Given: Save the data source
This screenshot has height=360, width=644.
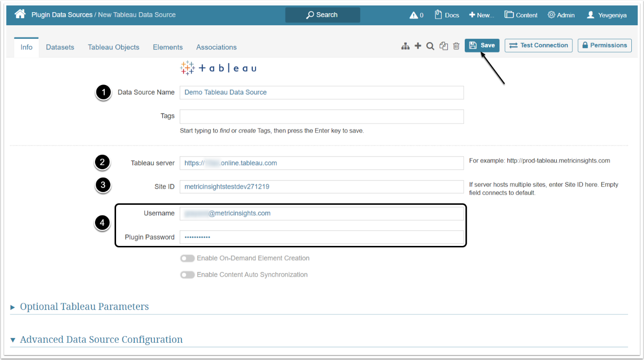Looking at the screenshot, I should [482, 45].
